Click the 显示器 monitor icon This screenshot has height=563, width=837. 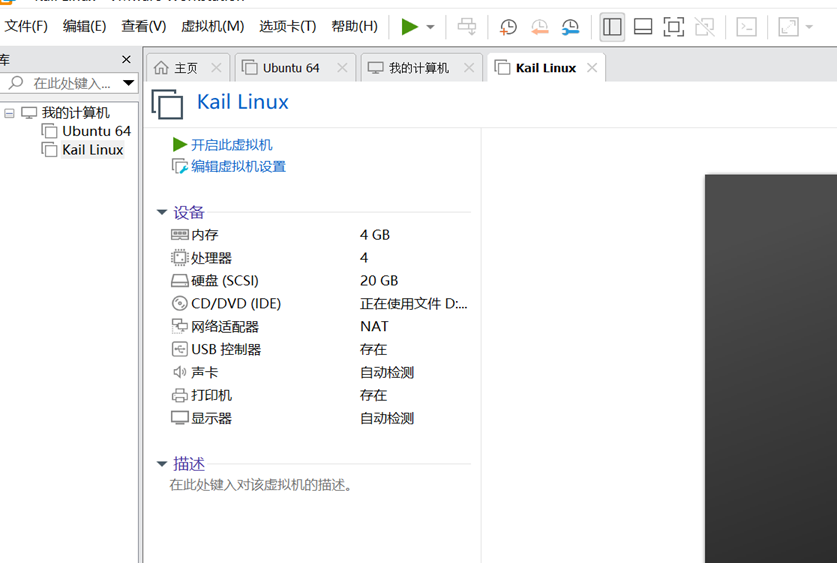[180, 418]
